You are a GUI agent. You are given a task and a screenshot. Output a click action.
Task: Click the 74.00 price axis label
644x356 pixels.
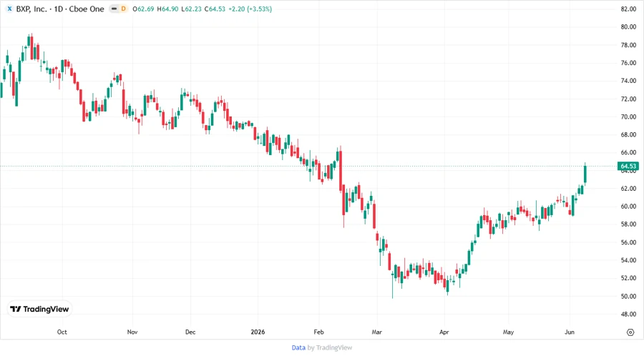[628, 81]
